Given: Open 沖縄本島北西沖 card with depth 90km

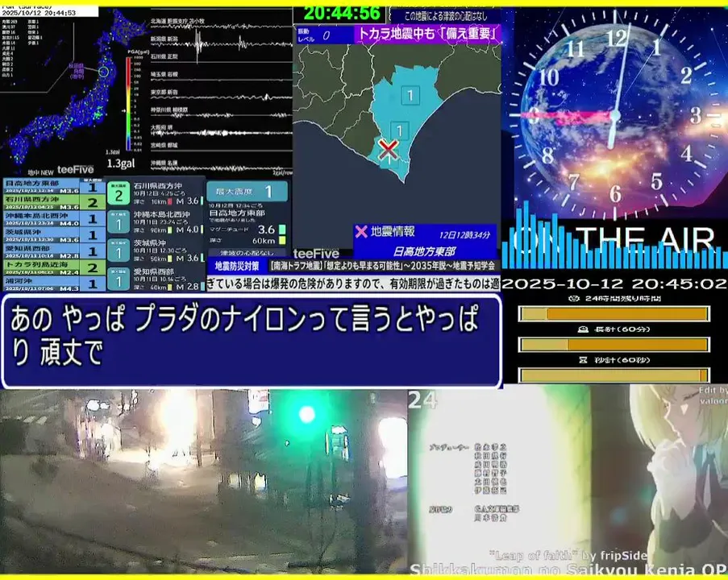Looking at the screenshot, I should [x=156, y=222].
